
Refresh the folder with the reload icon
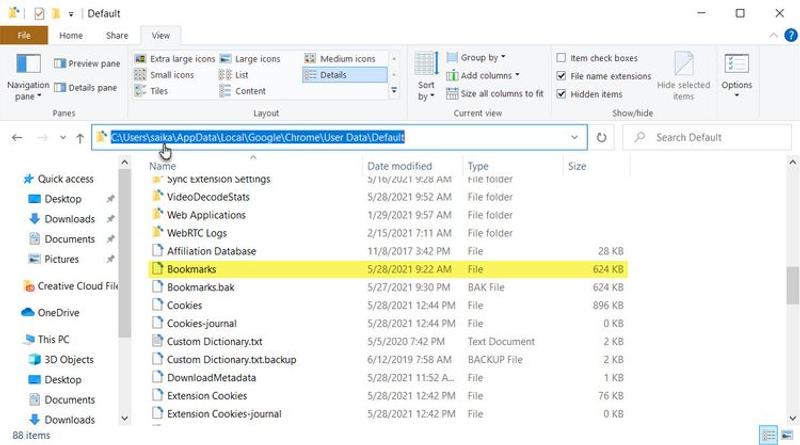(602, 137)
